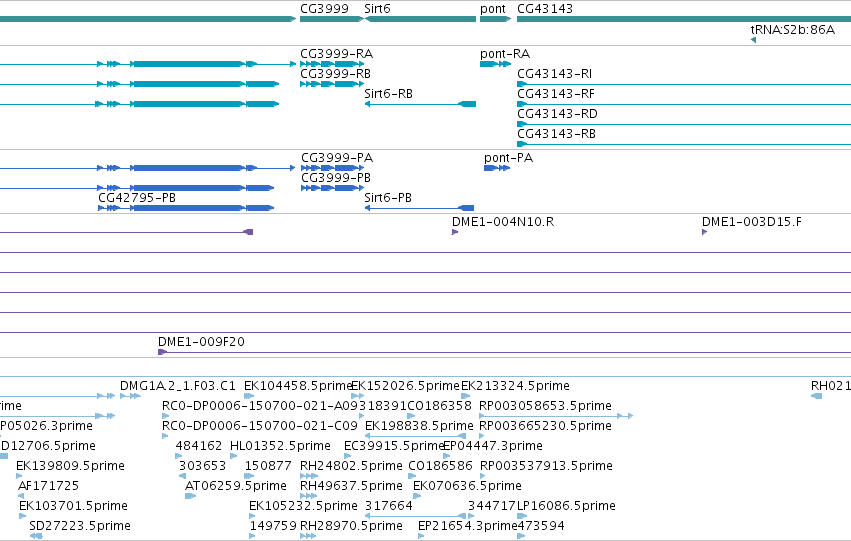Click the EK104458.5prime EST label
This screenshot has width=851, height=541.
pos(297,386)
